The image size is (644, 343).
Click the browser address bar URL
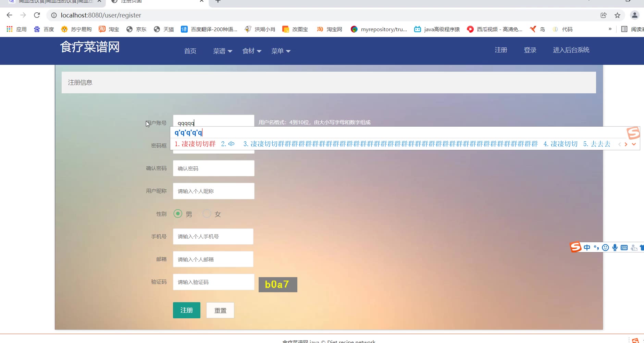pos(101,15)
